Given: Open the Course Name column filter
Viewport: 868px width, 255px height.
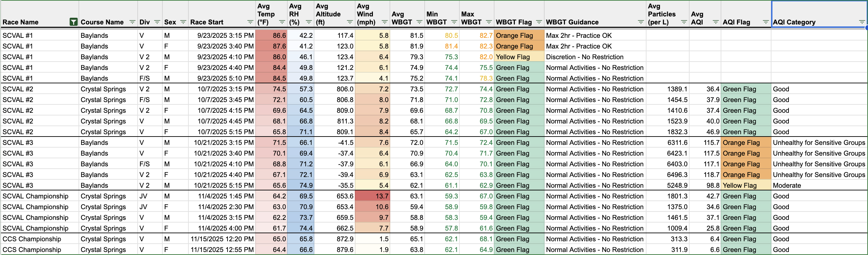Looking at the screenshot, I should [x=132, y=22].
